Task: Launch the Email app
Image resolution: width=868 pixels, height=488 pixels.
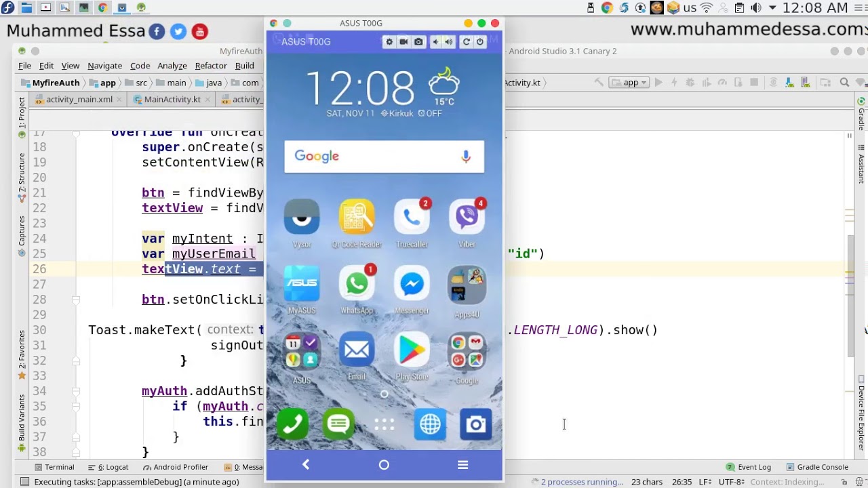Action: coord(357,350)
